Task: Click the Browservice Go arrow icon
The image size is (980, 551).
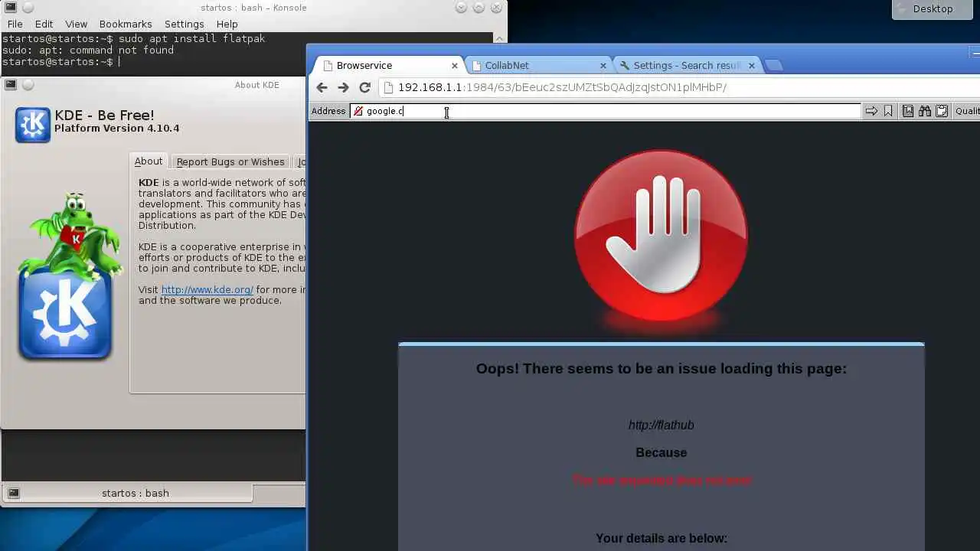Action: point(871,111)
